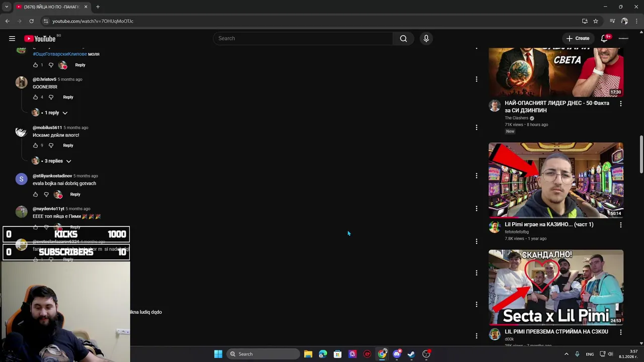The height and width of the screenshot is (362, 644).
Task: Open OBS Studio from taskbar
Action: (426, 354)
